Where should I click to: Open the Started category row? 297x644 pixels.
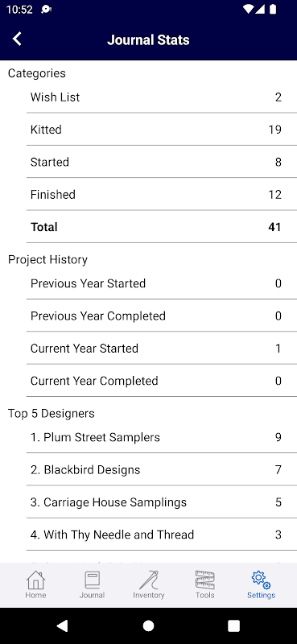click(x=162, y=162)
